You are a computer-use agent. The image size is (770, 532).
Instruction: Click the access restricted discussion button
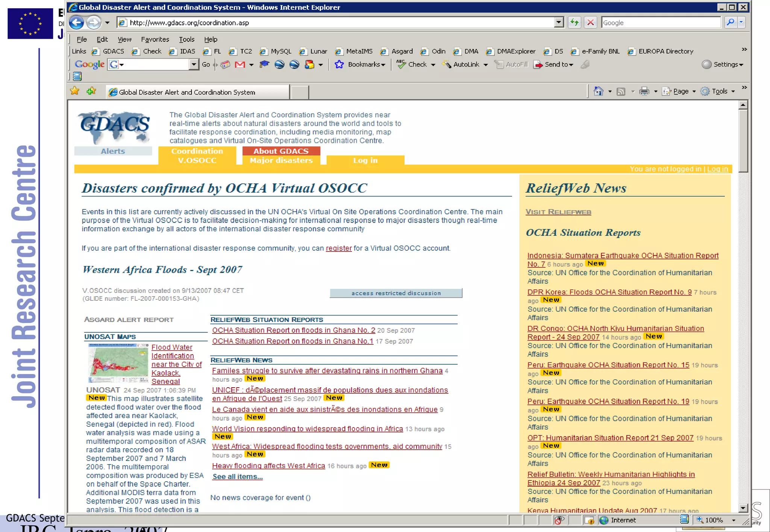(396, 293)
